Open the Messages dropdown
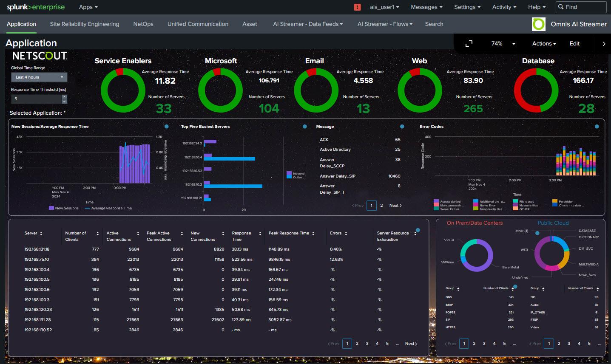The width and height of the screenshot is (611, 364). point(426,7)
